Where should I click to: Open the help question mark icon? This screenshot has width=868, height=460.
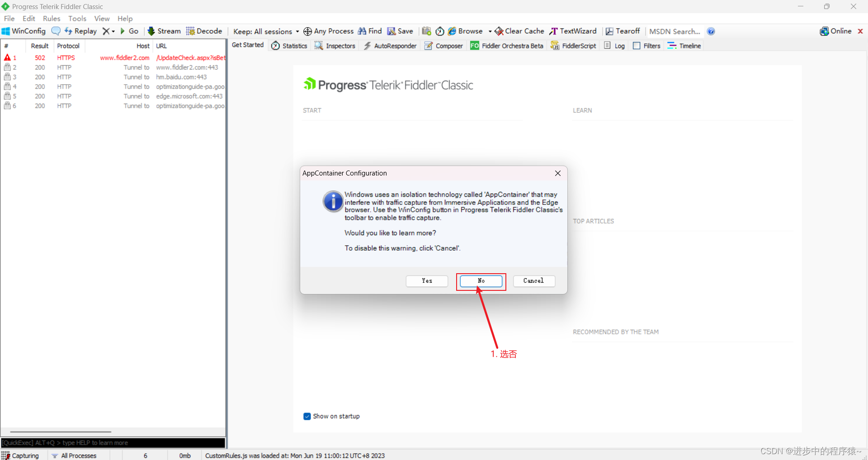(x=711, y=31)
